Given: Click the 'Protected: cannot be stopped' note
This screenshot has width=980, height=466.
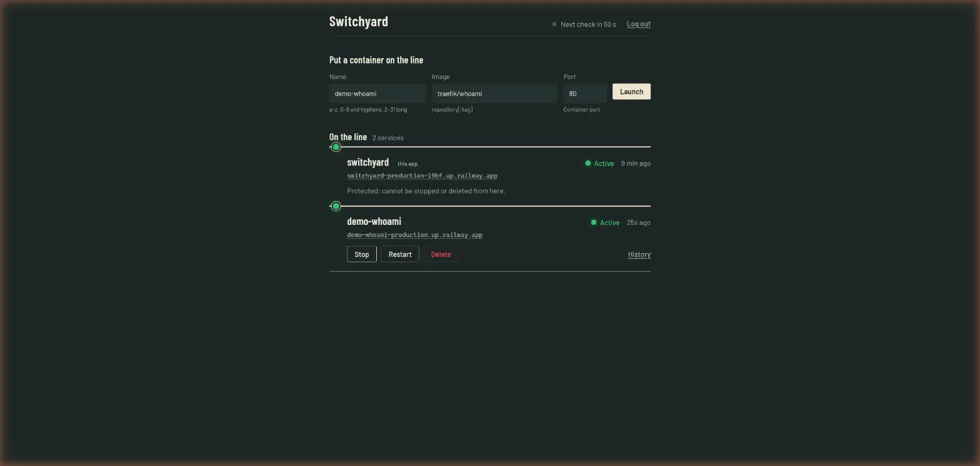Looking at the screenshot, I should pos(426,191).
